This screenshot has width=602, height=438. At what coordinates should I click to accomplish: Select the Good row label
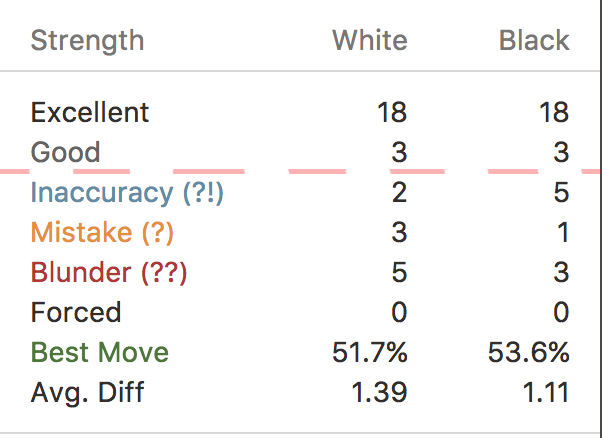tap(66, 152)
